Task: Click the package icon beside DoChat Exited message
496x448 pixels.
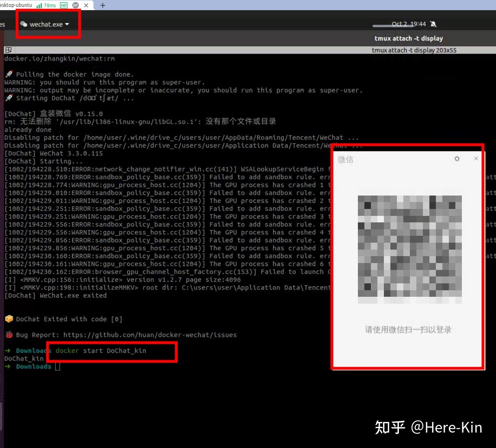Action: tap(8, 319)
